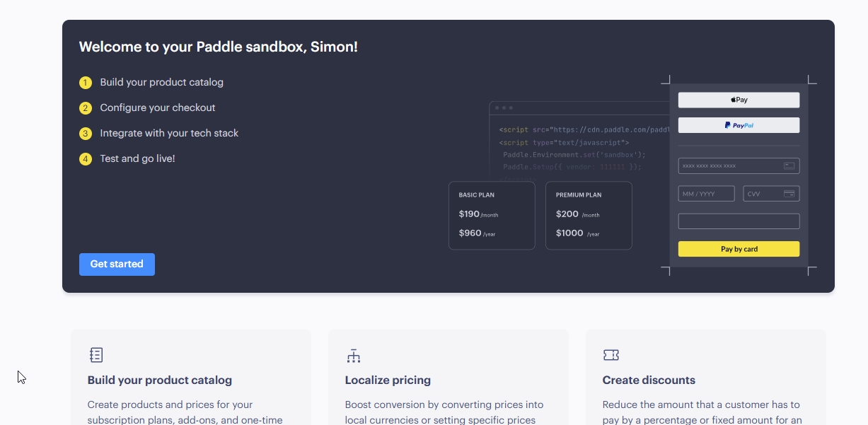Open the Build your product catalog heading
This screenshot has width=868, height=425.
[160, 380]
